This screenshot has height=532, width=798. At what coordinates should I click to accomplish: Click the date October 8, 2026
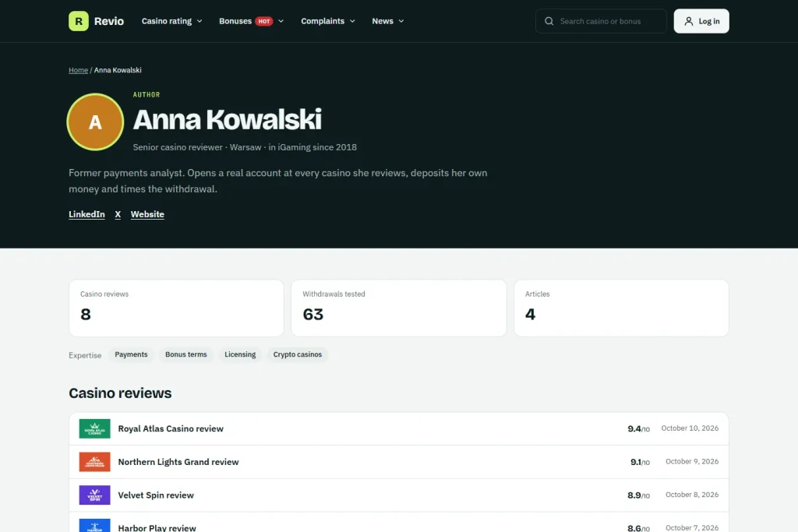coord(692,495)
